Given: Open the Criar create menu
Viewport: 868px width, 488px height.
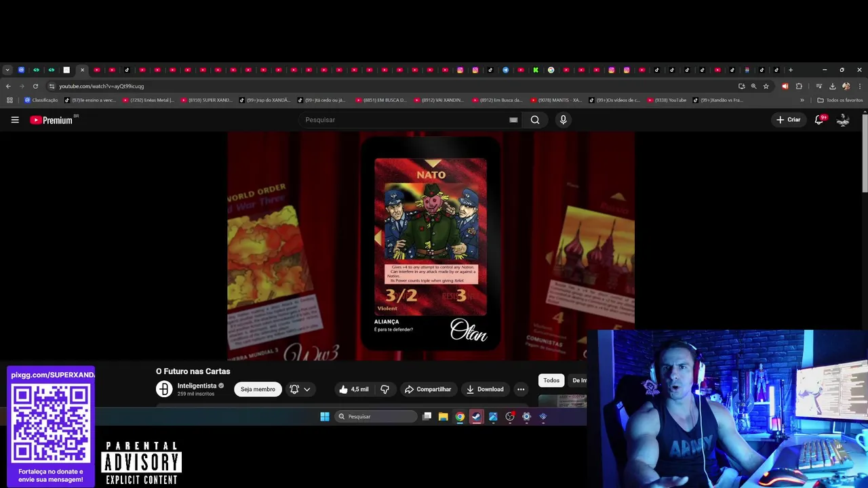Looking at the screenshot, I should point(789,120).
